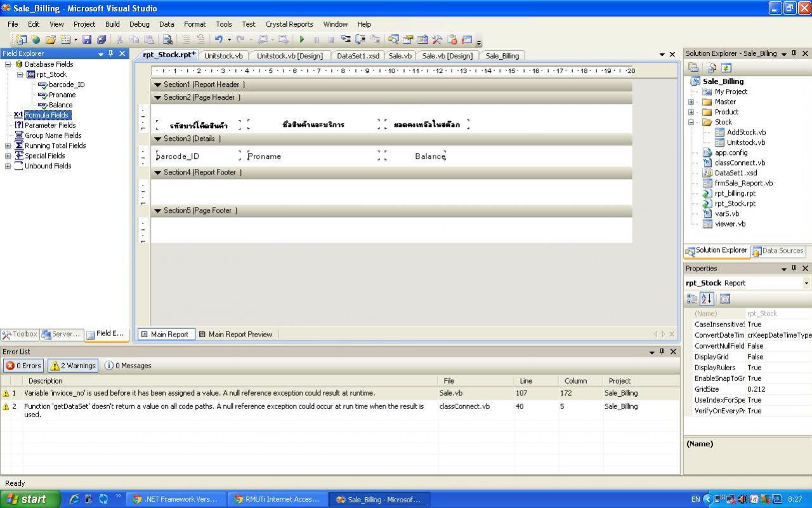Screen dimensions: 812x508
Task: Sort properties alphabetically with A-Z icon
Action: (x=707, y=298)
